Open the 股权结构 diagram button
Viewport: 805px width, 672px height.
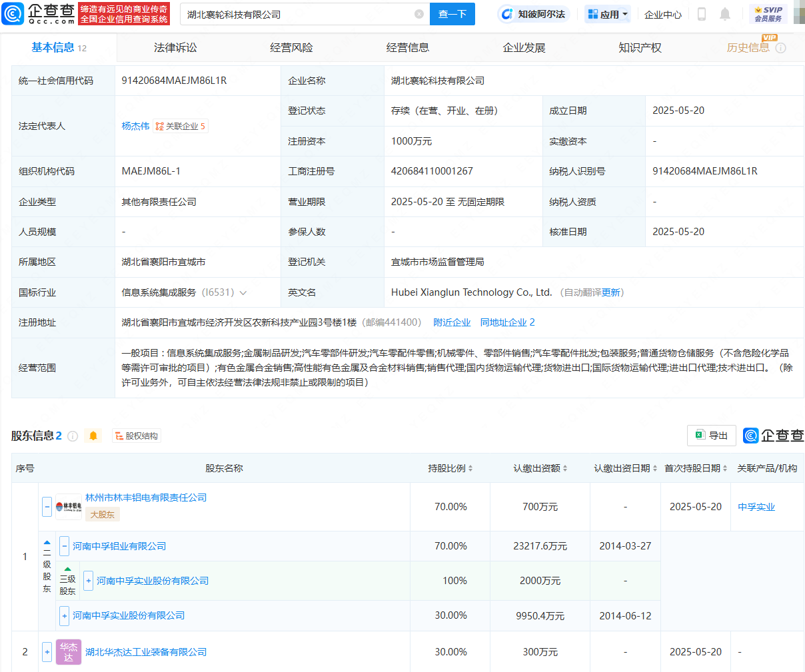click(x=137, y=436)
